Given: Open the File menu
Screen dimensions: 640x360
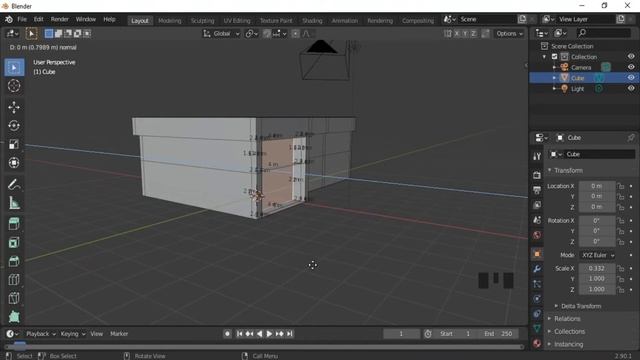Looking at the screenshot, I should click(22, 19).
